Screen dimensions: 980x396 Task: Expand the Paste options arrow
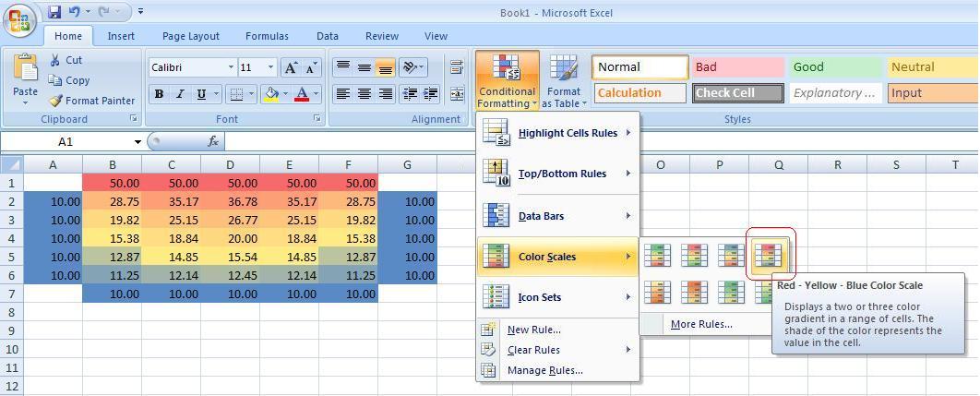tap(26, 102)
